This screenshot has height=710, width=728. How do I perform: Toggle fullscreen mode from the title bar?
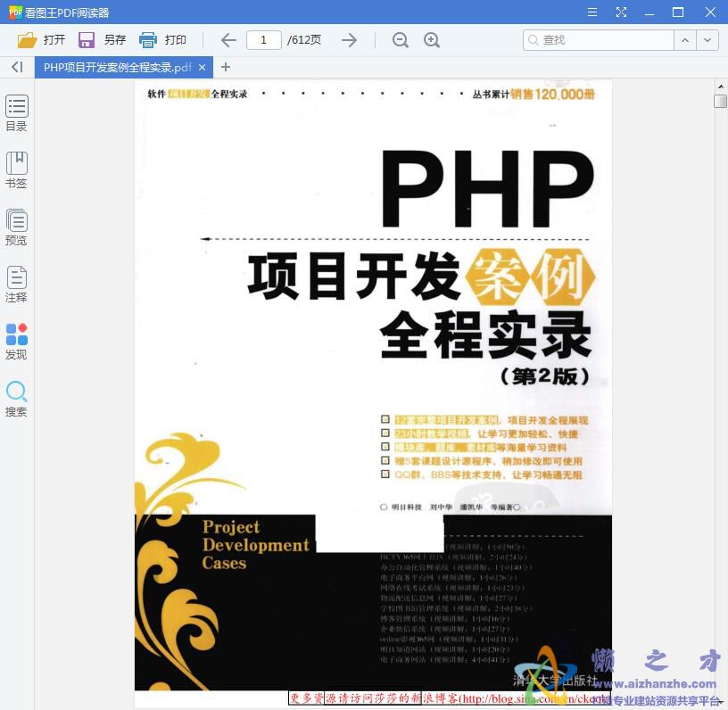(622, 12)
